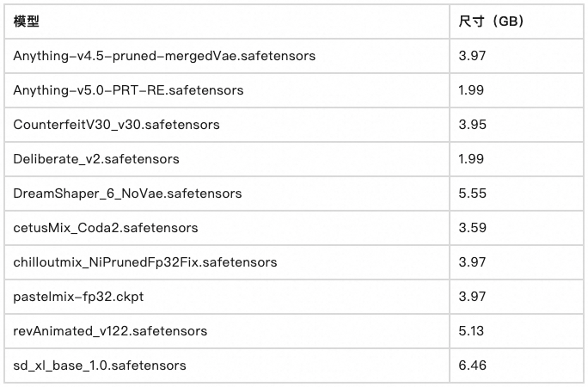Viewport: 588px width, 387px height.
Task: Click the 5.13 size for revAnimated
Action: pyautogui.click(x=472, y=331)
